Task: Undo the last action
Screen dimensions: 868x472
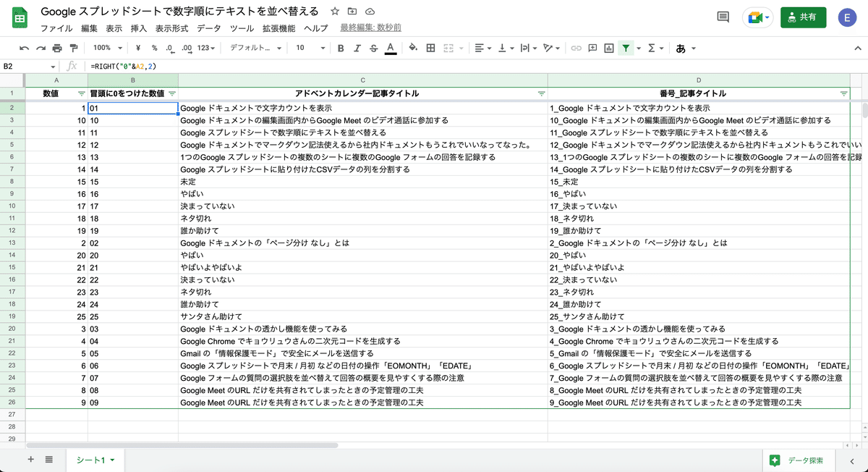Action: click(25, 48)
